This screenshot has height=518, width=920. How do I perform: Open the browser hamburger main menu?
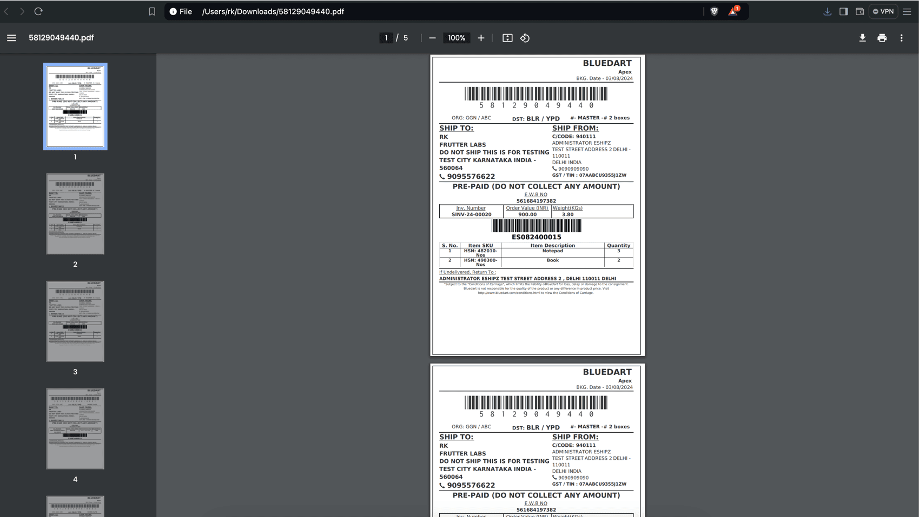pos(907,11)
